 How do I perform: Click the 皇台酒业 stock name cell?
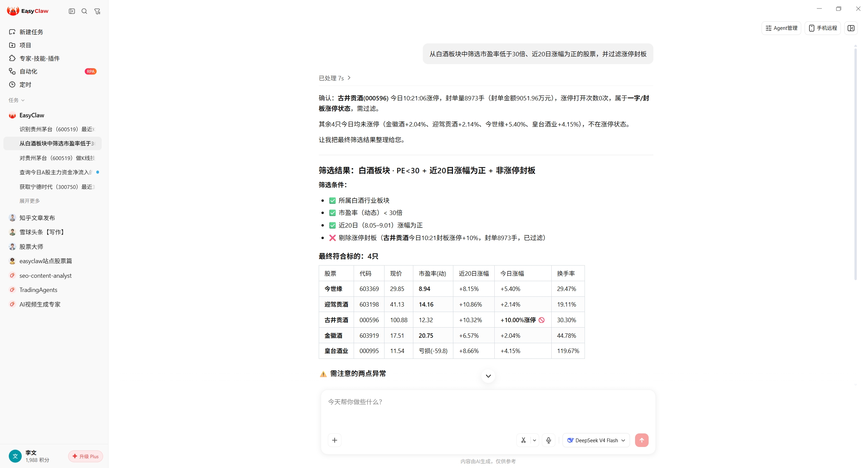[x=336, y=351]
